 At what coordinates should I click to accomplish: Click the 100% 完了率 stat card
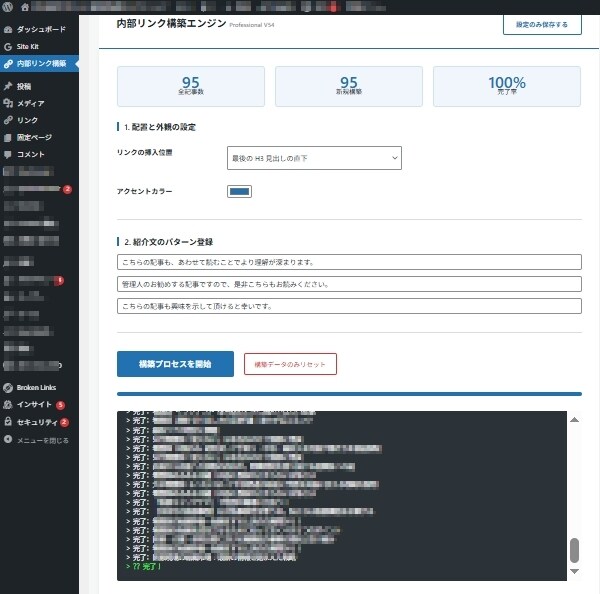tap(507, 86)
